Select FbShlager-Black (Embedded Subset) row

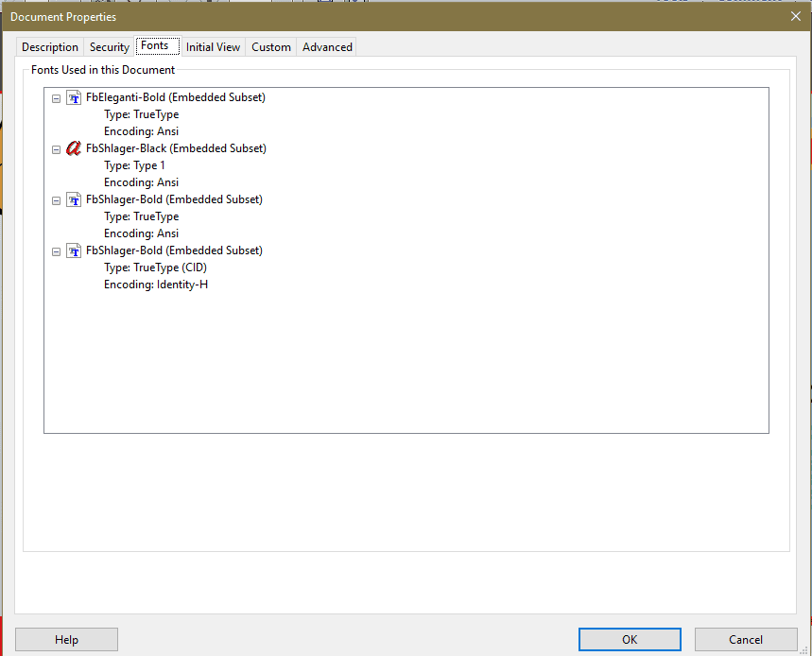[176, 148]
